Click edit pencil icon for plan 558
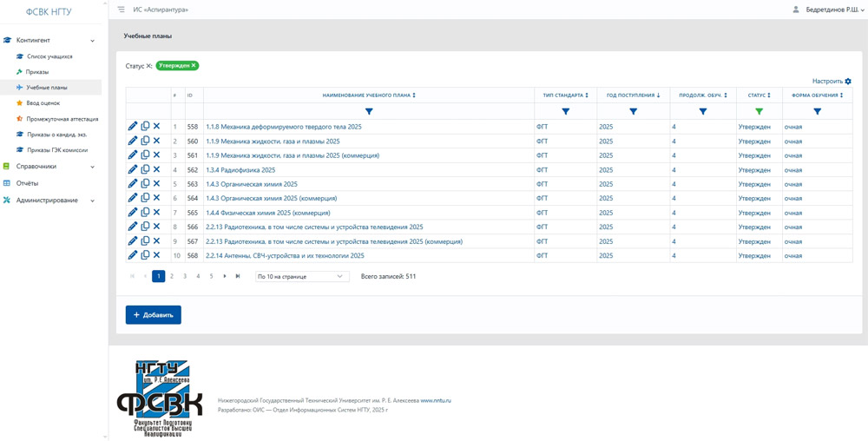Screen dimensions: 868x441 (133, 127)
